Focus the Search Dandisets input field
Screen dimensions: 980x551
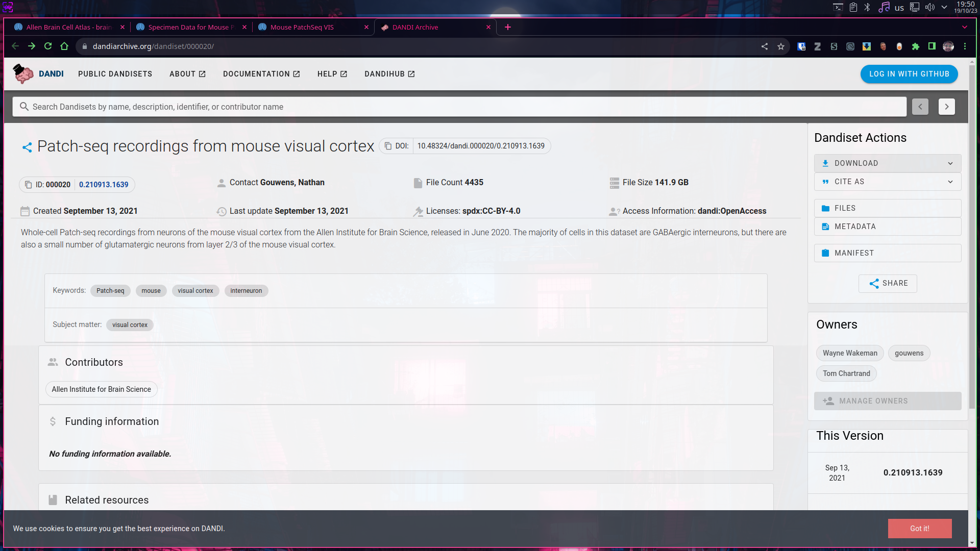coord(459,107)
